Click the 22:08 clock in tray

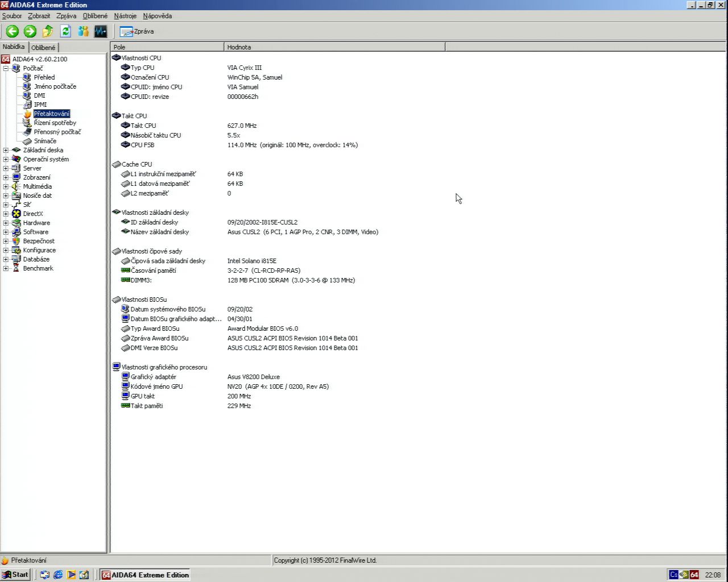pos(713,575)
